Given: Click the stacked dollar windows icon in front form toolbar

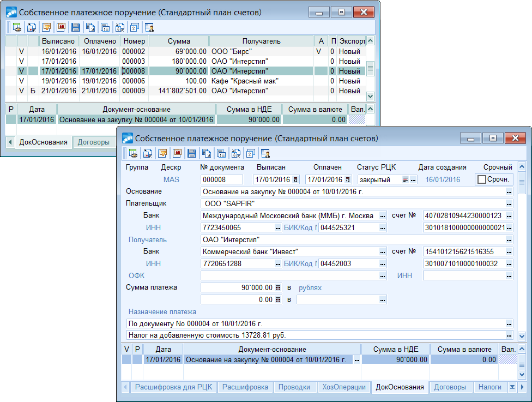Looking at the screenshot, I should click(251, 153).
